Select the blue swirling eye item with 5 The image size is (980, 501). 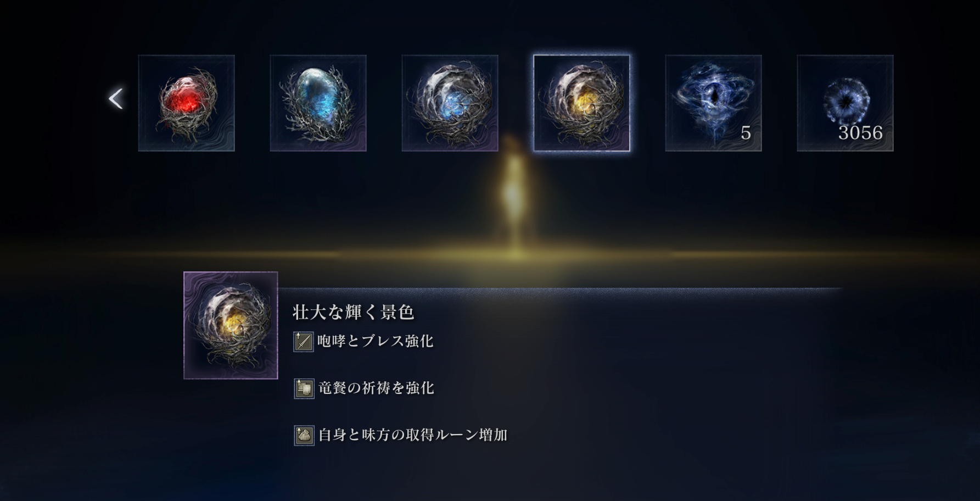click(x=714, y=103)
